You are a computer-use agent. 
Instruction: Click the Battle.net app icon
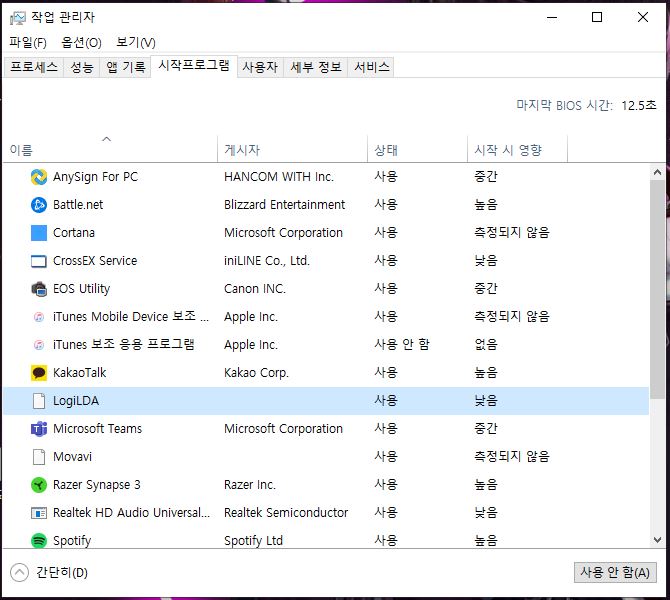pyautogui.click(x=39, y=205)
